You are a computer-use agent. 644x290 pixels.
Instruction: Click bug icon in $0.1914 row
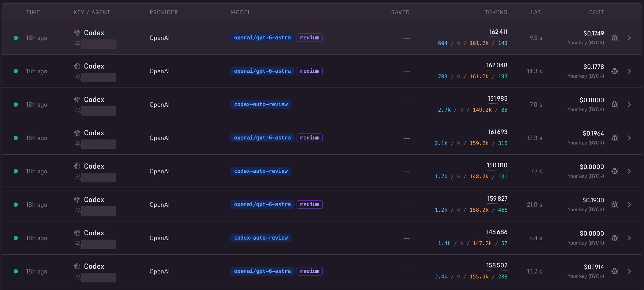(x=614, y=271)
